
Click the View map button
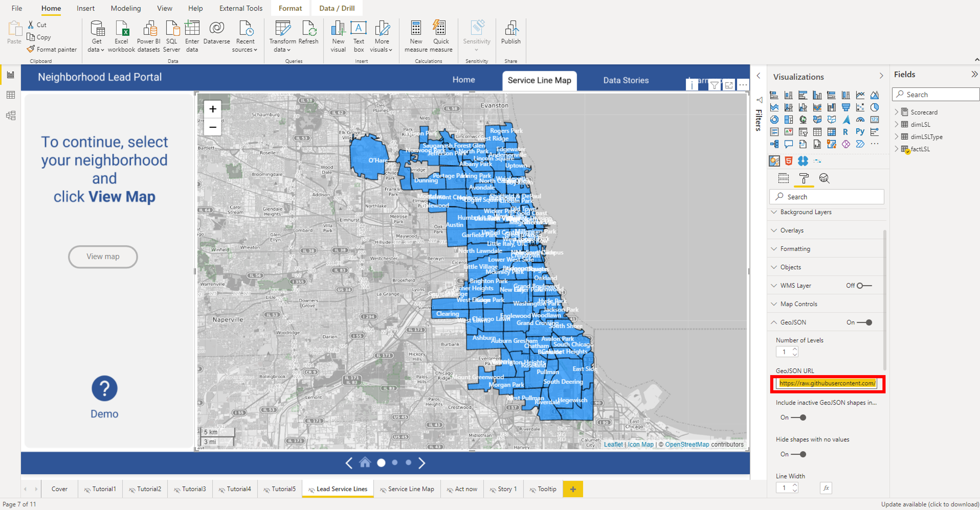coord(103,257)
